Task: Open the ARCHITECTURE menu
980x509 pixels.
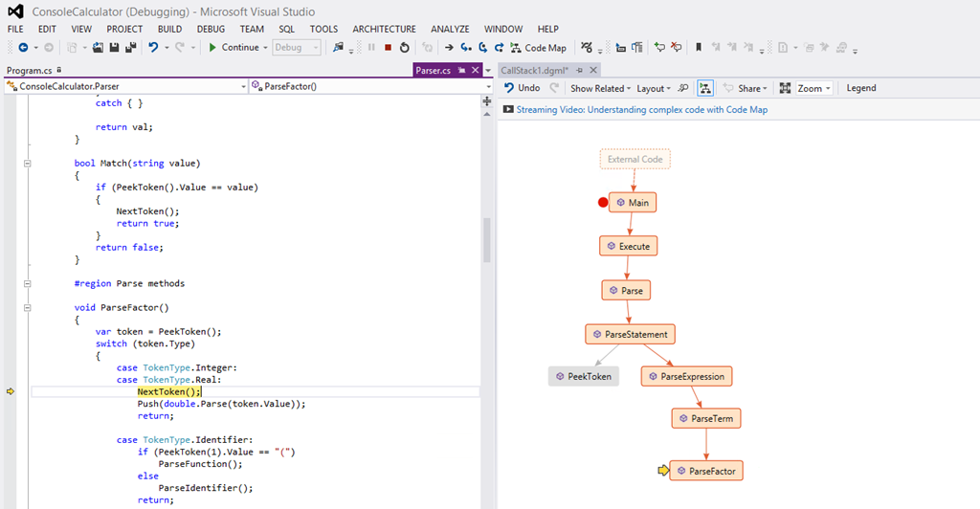Action: click(384, 29)
